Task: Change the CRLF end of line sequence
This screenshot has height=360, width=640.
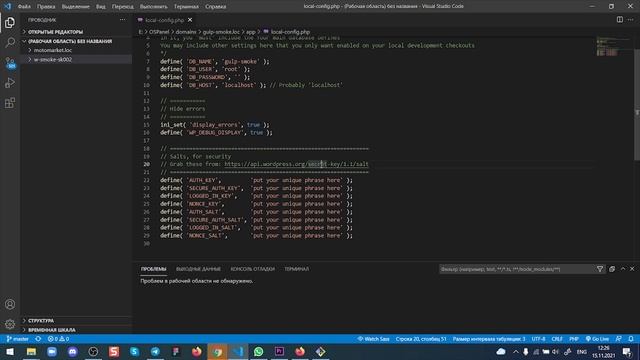Action: point(557,339)
